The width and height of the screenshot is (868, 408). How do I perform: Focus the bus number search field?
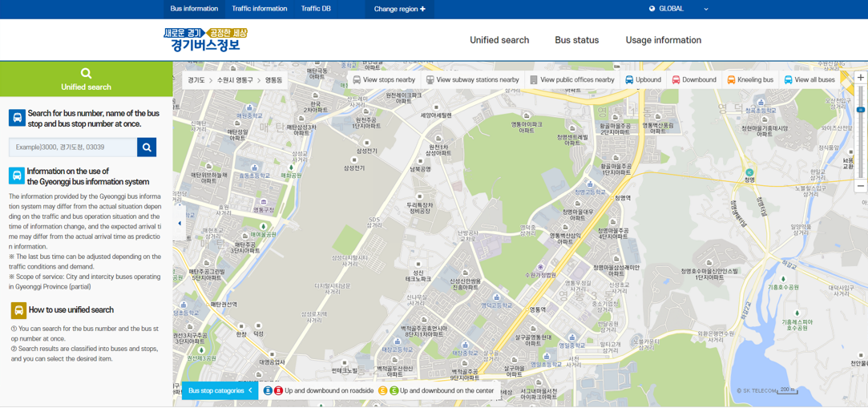(x=73, y=147)
